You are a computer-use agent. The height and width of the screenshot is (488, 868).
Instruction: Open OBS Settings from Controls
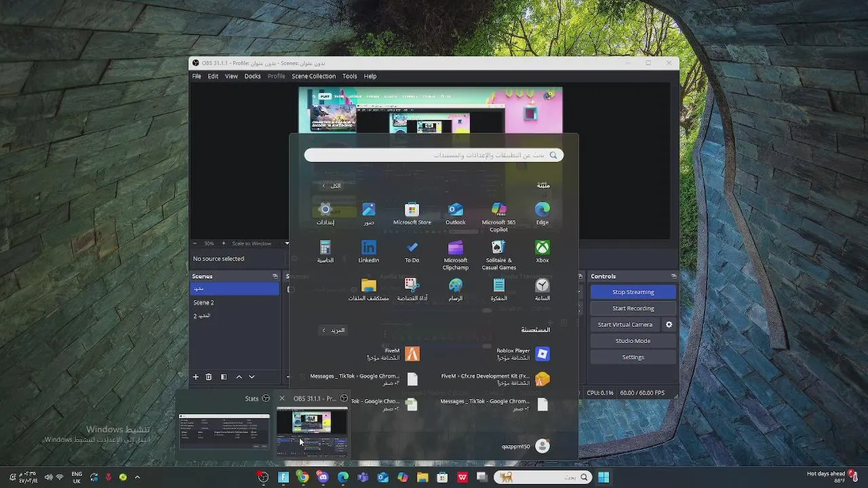[633, 357]
